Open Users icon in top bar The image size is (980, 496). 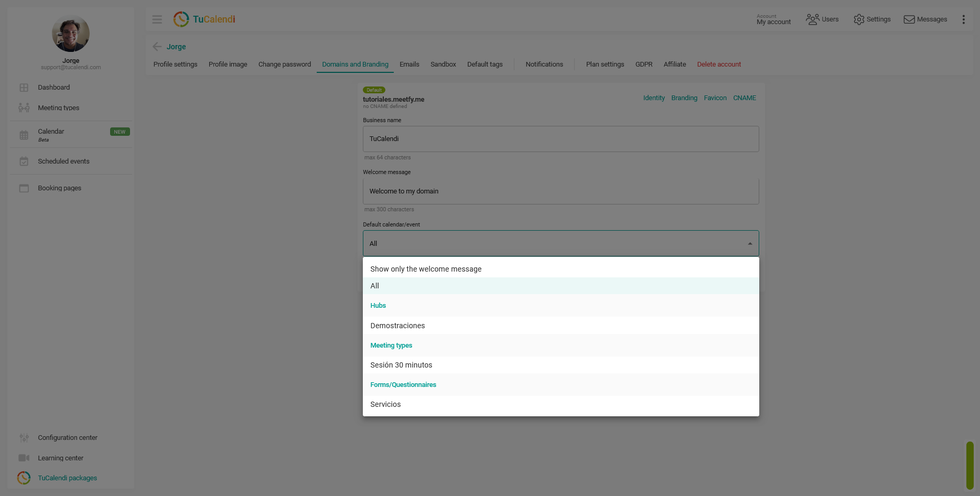tap(812, 19)
